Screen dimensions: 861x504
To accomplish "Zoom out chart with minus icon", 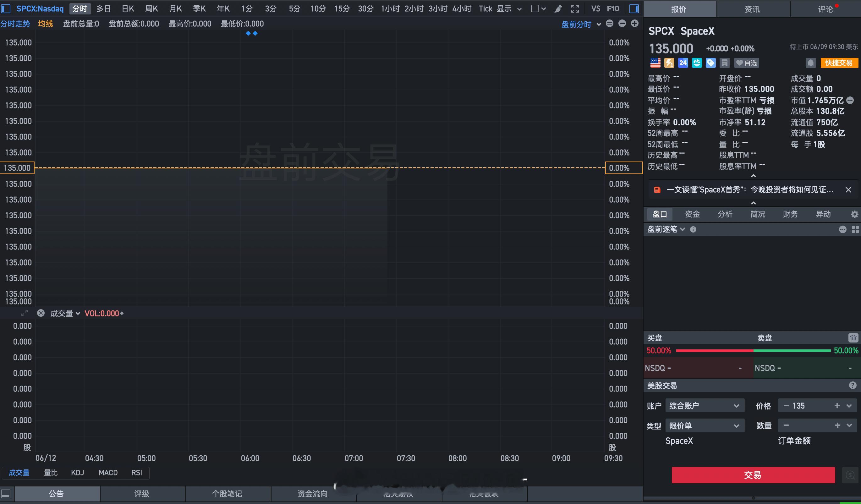I will coord(622,24).
